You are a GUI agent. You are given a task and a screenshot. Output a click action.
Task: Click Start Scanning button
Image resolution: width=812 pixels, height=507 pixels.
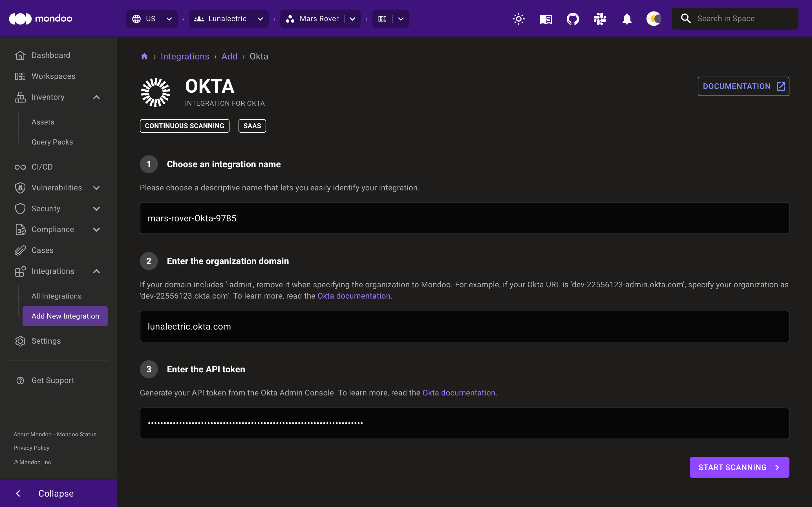740,467
